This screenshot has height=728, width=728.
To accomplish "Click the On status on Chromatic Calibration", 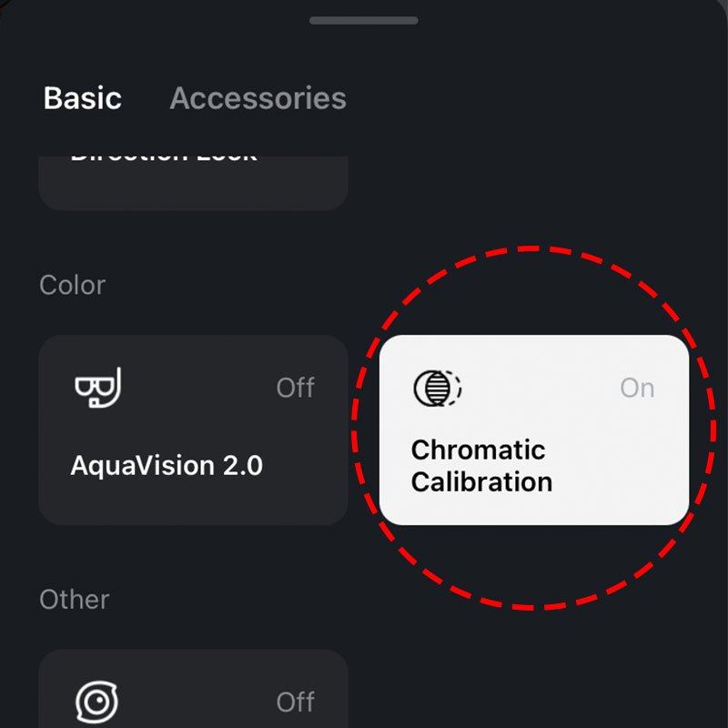I will [x=637, y=389].
